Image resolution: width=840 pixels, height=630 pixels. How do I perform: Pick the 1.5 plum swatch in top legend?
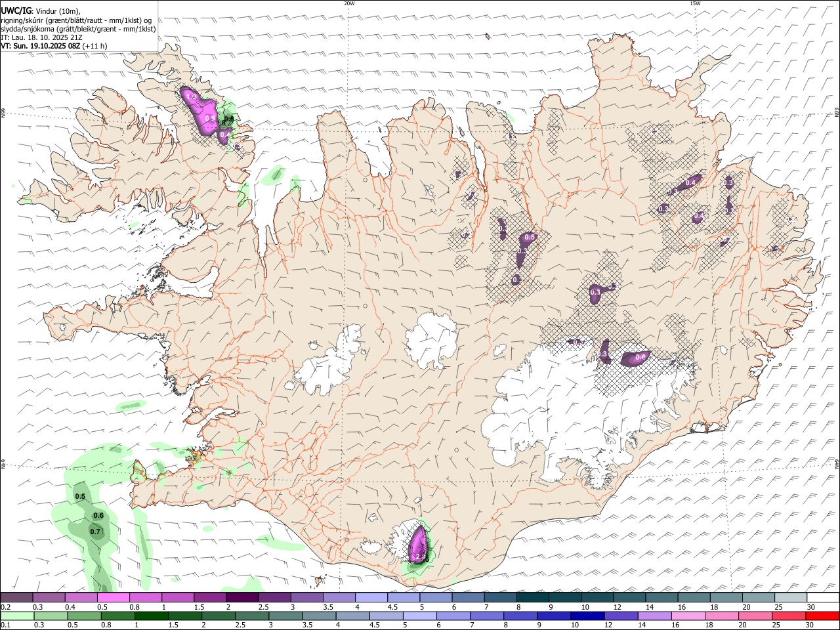click(x=210, y=597)
